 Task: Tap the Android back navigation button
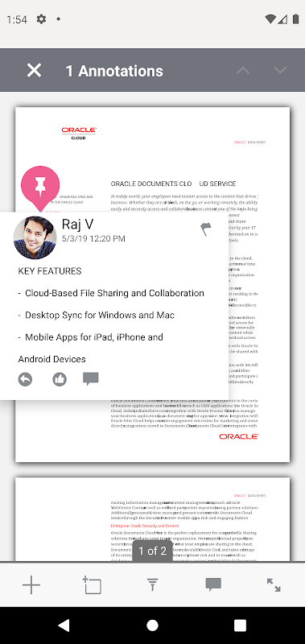click(64, 625)
